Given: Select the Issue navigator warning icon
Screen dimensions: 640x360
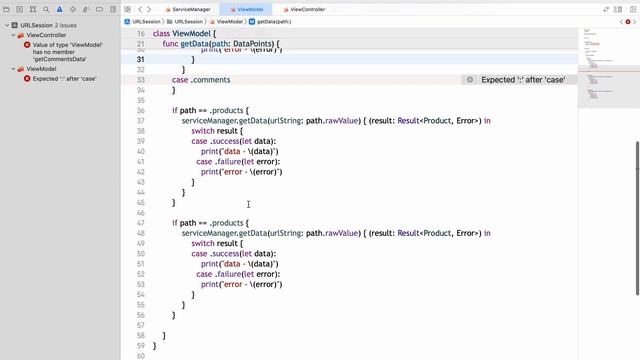Looking at the screenshot, I should [60, 9].
